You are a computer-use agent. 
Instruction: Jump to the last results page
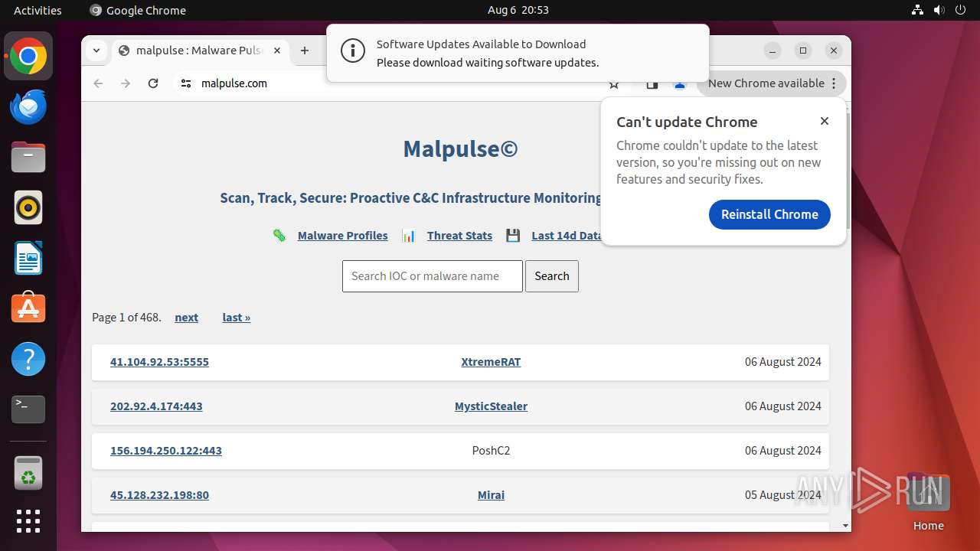click(237, 317)
